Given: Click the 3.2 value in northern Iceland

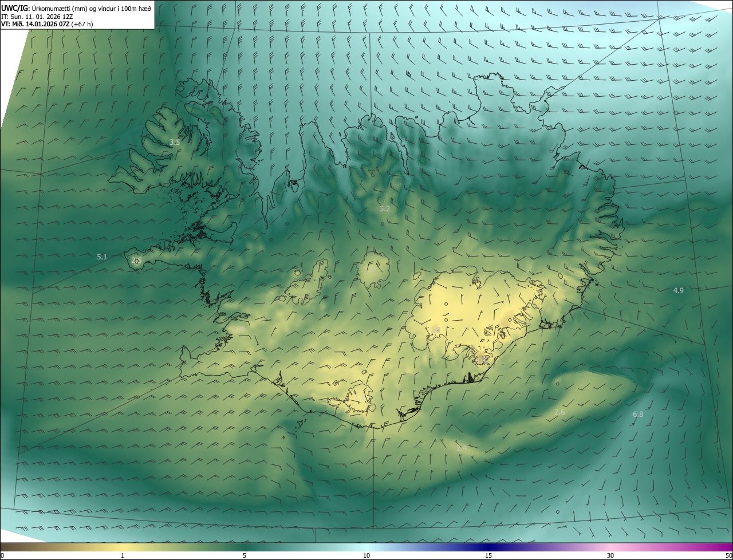Looking at the screenshot, I should pos(385,209).
